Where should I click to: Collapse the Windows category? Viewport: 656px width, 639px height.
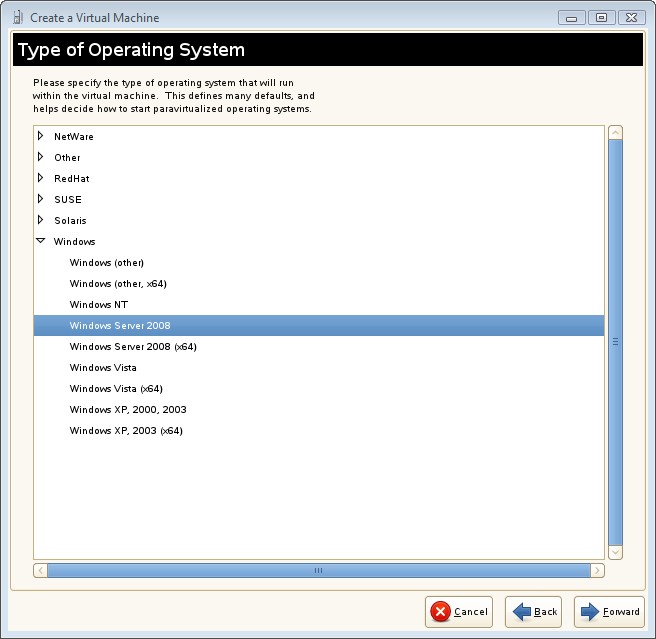coord(41,241)
